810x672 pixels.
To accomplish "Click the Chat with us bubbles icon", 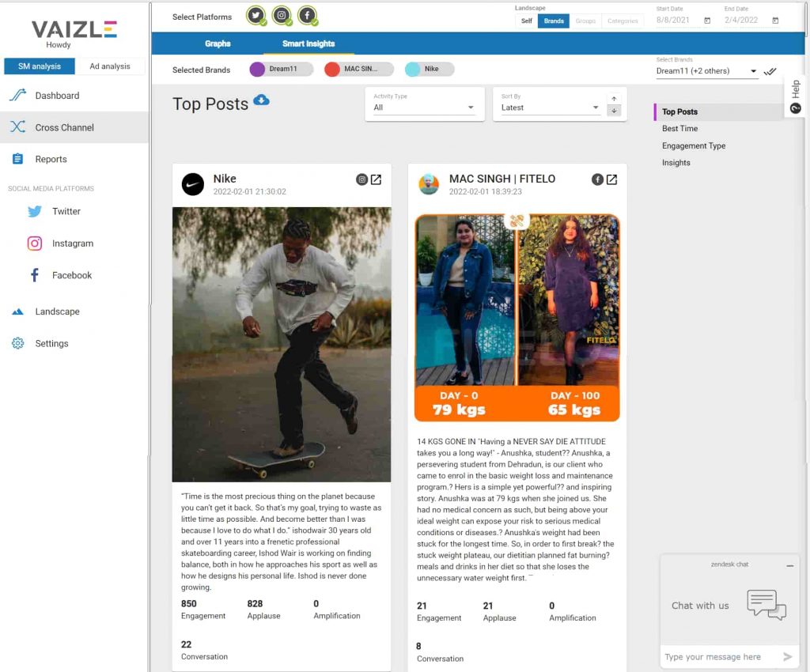I will (766, 604).
